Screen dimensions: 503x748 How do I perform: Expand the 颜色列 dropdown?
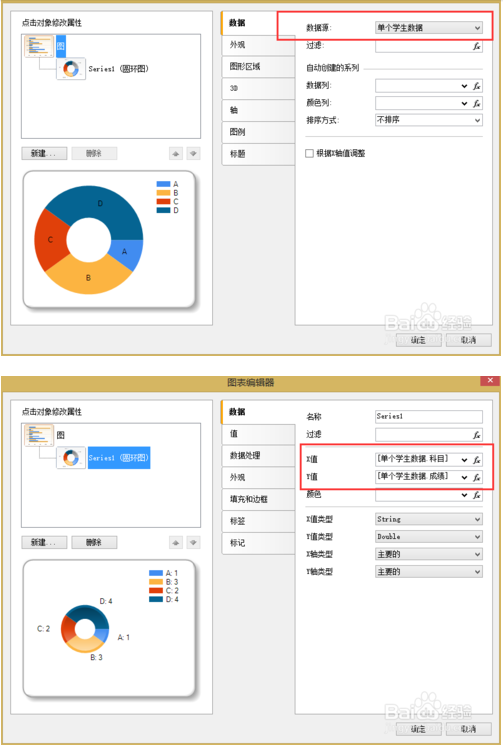(x=464, y=104)
